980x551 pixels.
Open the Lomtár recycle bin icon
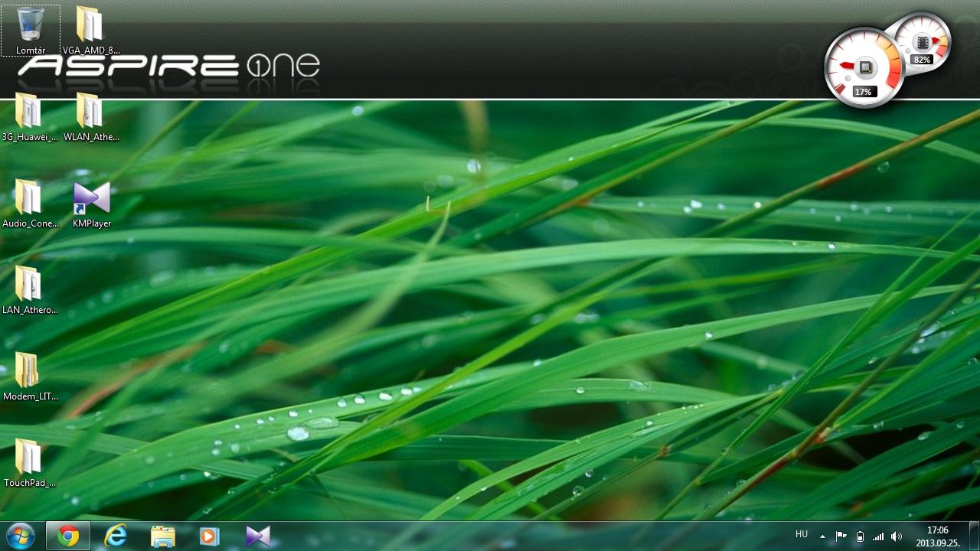pyautogui.click(x=31, y=31)
